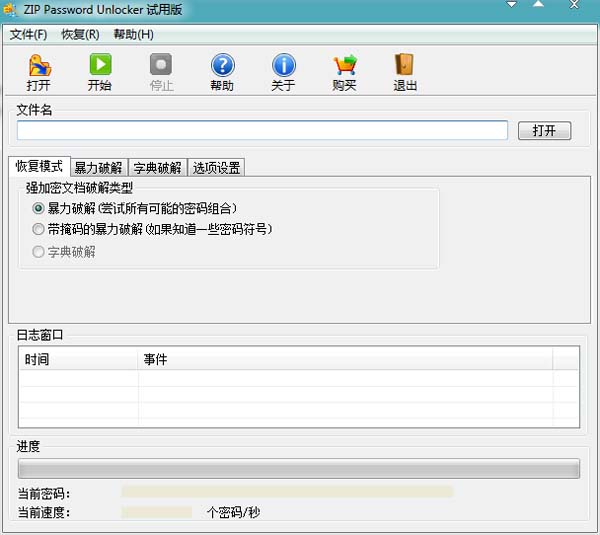
Task: Switch to the 暴力破解 tab
Action: point(98,167)
